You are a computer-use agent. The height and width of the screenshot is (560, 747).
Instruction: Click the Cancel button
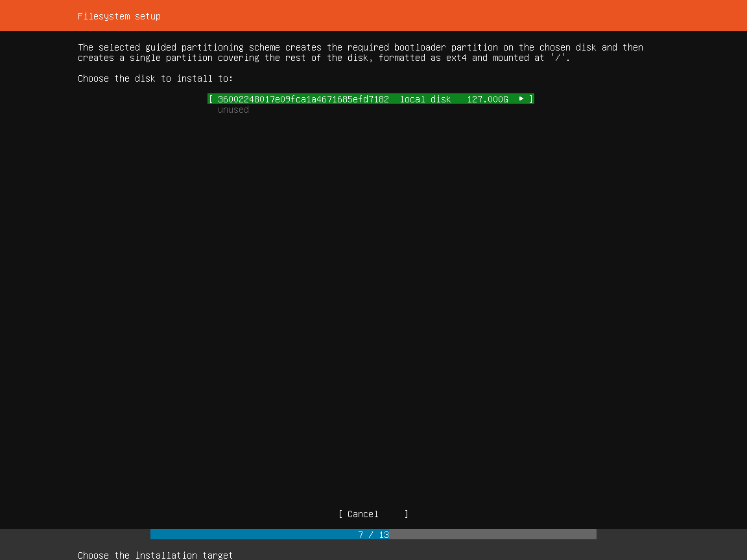(373, 514)
